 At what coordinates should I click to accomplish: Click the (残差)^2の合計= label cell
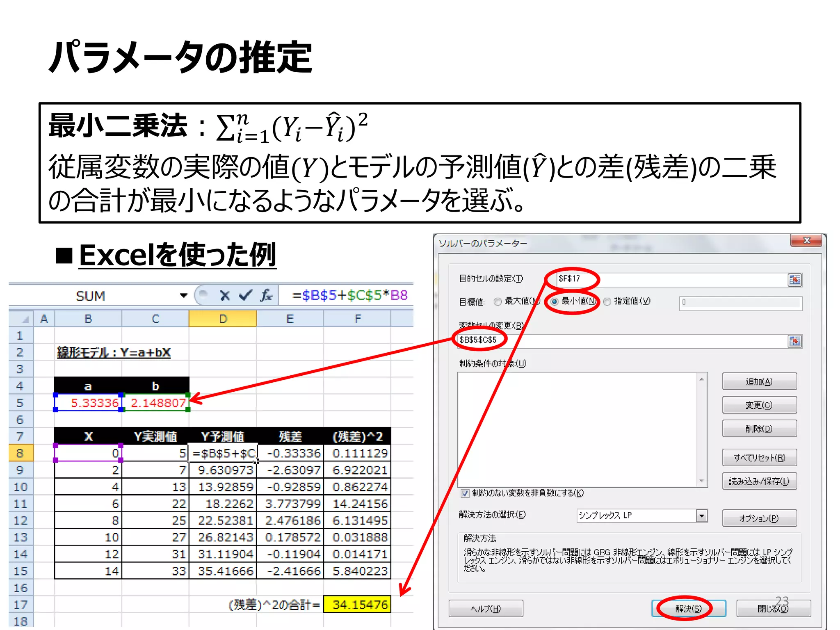pos(274,605)
